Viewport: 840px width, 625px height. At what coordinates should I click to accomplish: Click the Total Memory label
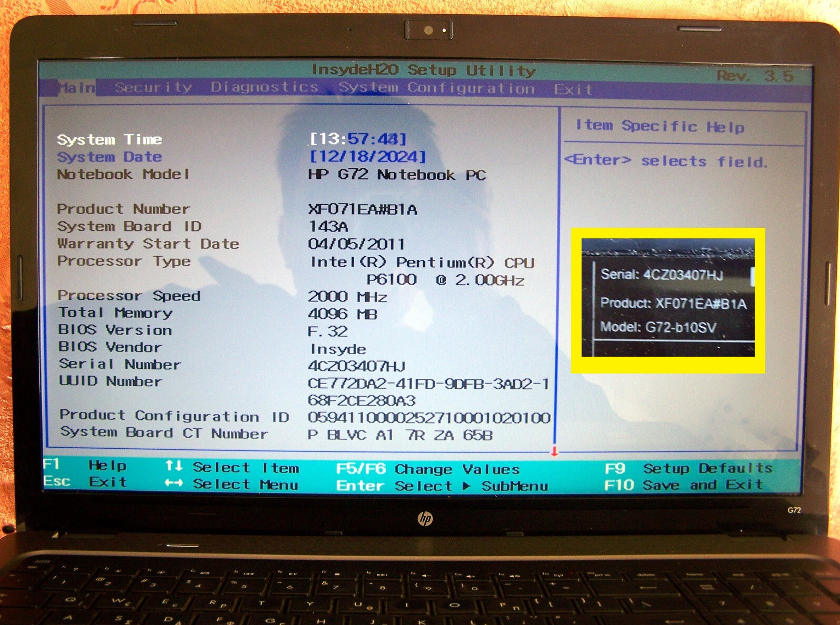pyautogui.click(x=115, y=312)
